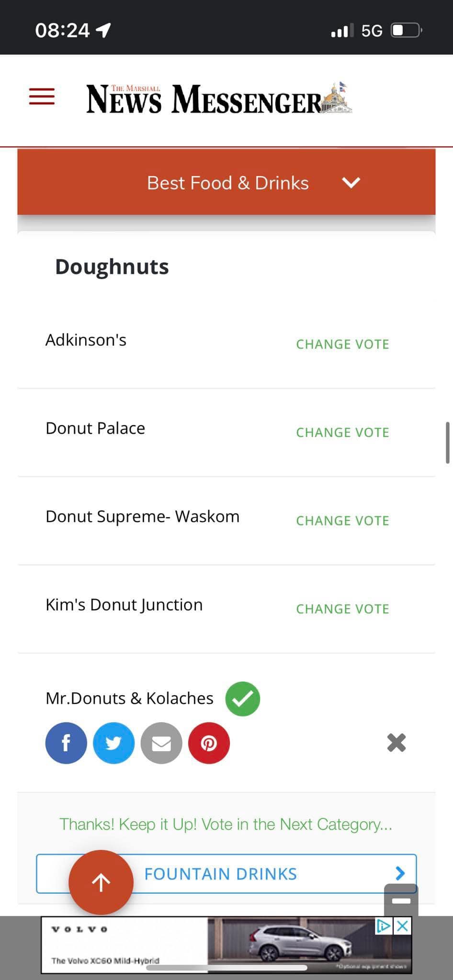Viewport: 453px width, 980px height.
Task: Share vote on Facebook
Action: point(66,743)
